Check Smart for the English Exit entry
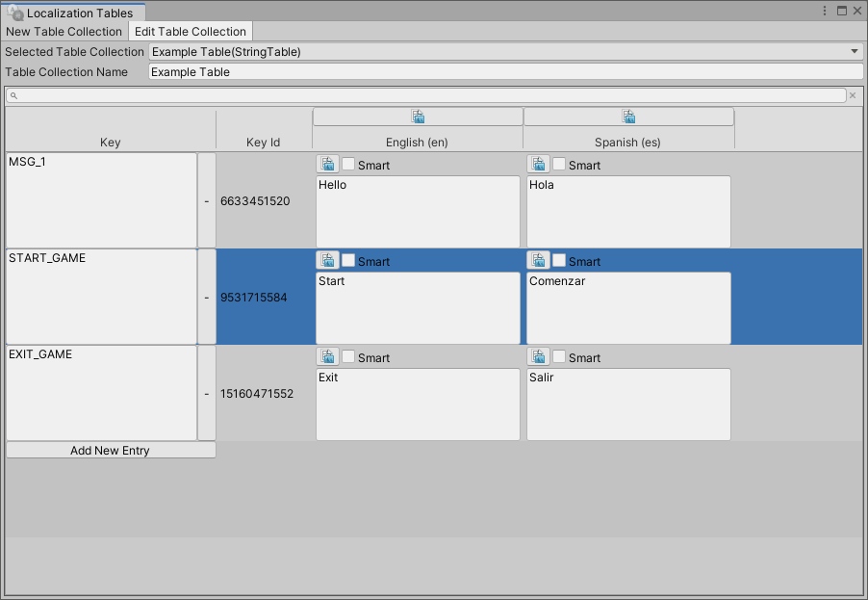Viewport: 868px width, 600px height. pyautogui.click(x=348, y=357)
